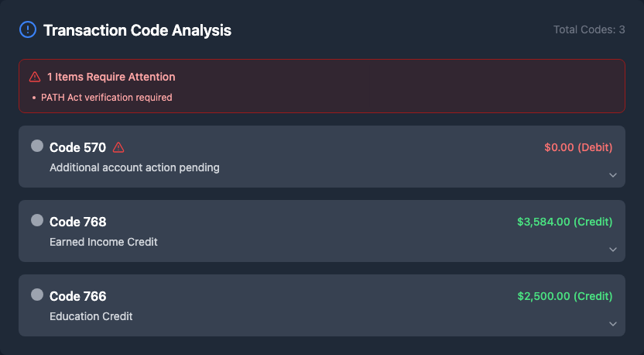The height and width of the screenshot is (355, 644).
Task: Click the Total Codes: 3 label
Action: [589, 29]
